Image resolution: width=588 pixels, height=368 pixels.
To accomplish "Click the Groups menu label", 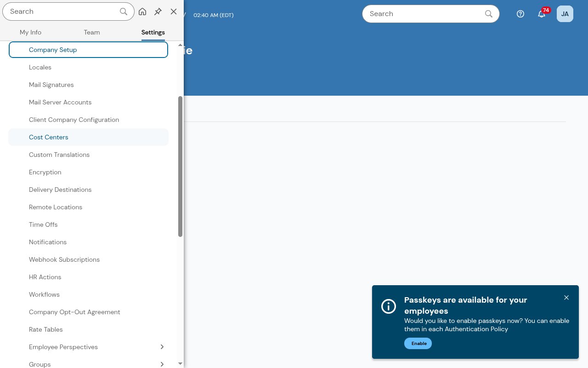I will [40, 364].
